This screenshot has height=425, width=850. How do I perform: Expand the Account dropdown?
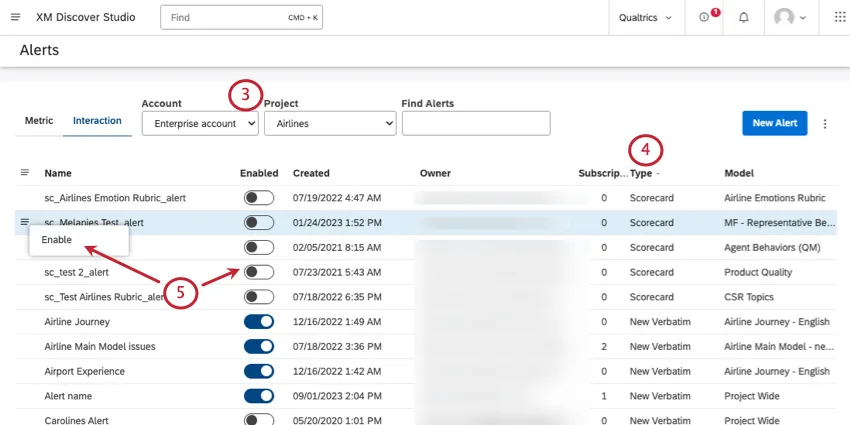click(x=200, y=123)
